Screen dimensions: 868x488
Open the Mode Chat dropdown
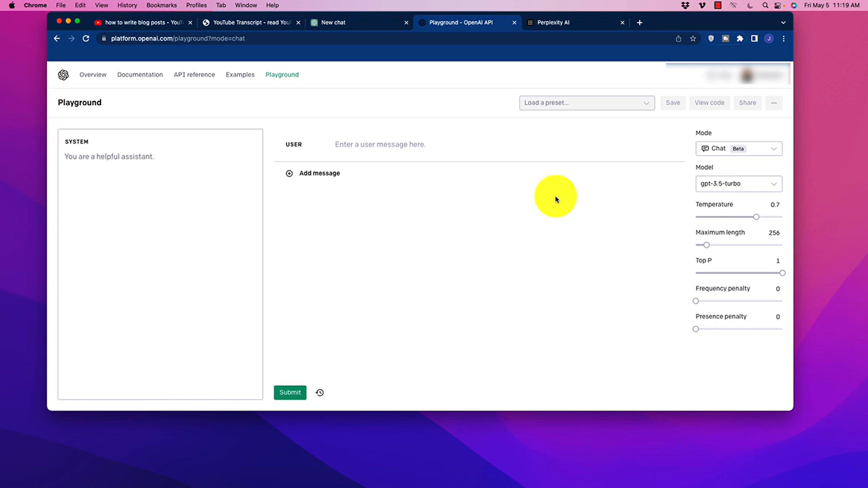pyautogui.click(x=738, y=149)
